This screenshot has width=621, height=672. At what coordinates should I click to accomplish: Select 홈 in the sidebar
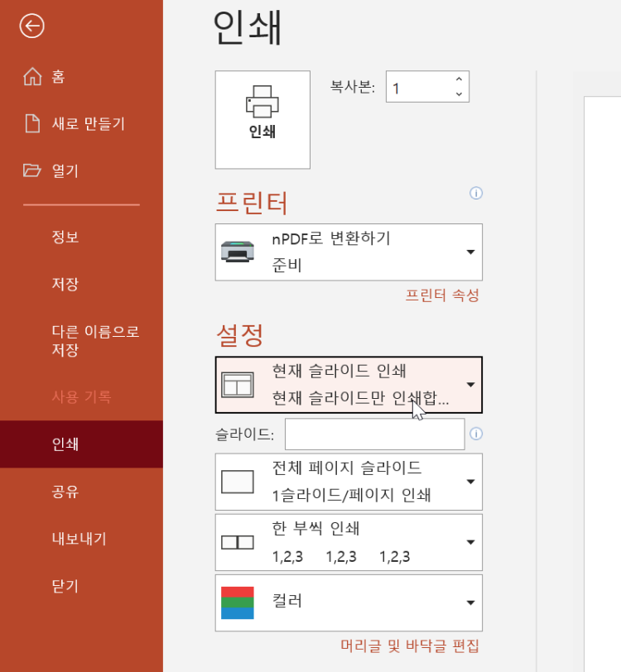(81, 77)
